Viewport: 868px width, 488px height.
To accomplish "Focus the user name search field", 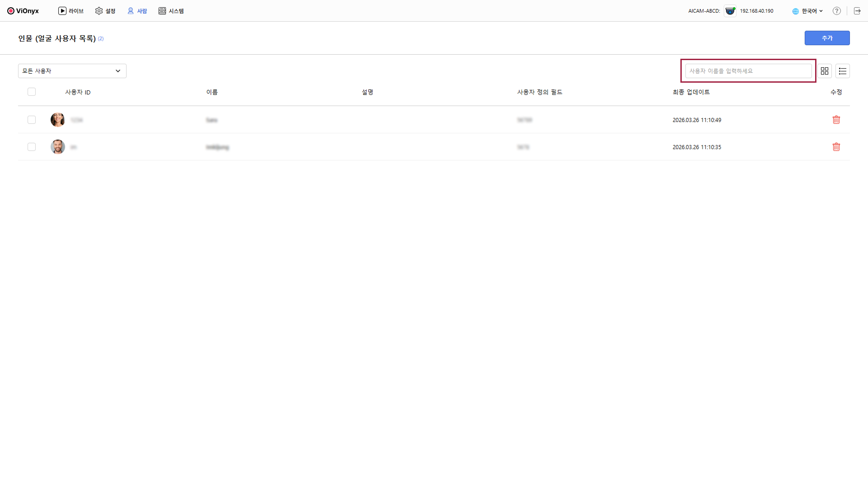I will [x=748, y=71].
